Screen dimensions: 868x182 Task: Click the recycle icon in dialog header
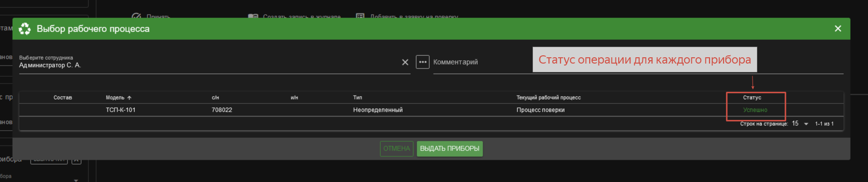point(25,29)
